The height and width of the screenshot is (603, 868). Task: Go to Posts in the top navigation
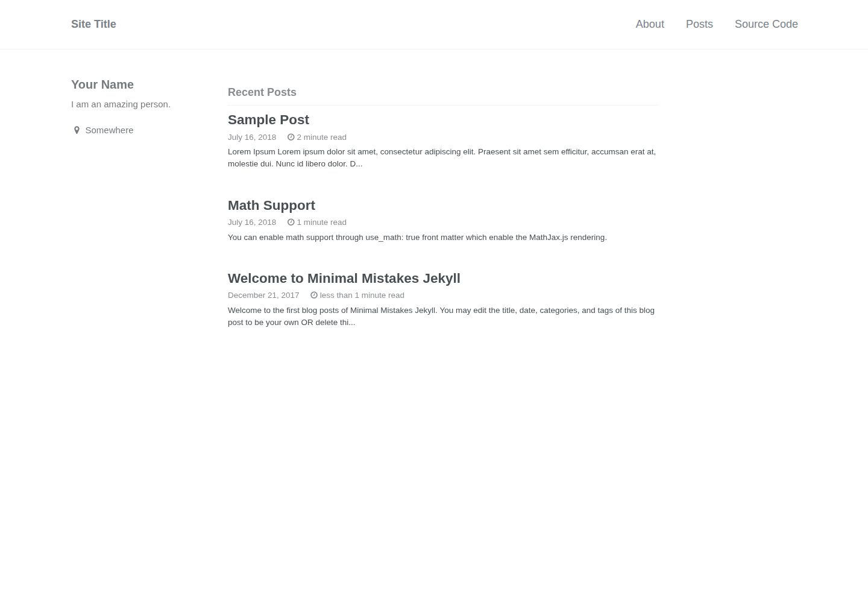pyautogui.click(x=699, y=24)
